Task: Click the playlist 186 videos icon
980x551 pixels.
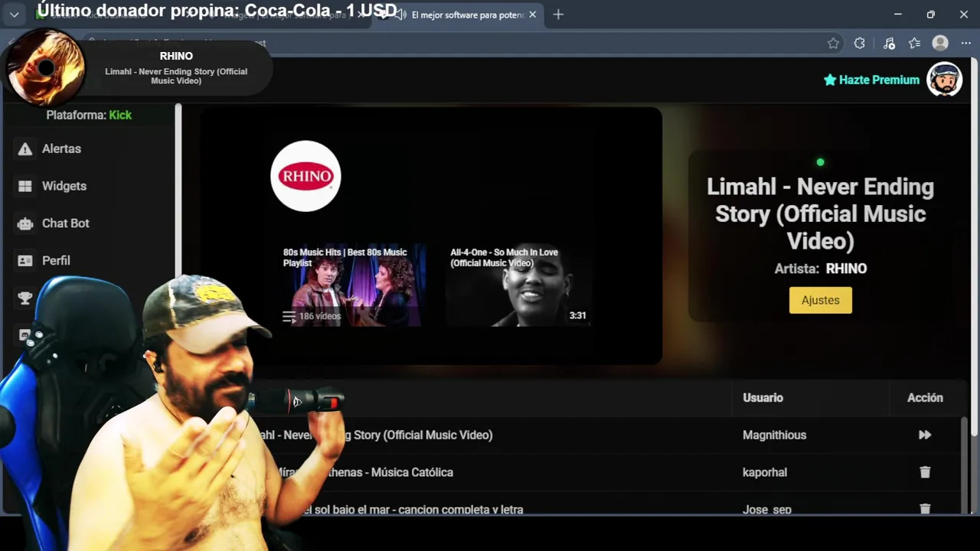Action: tap(289, 316)
